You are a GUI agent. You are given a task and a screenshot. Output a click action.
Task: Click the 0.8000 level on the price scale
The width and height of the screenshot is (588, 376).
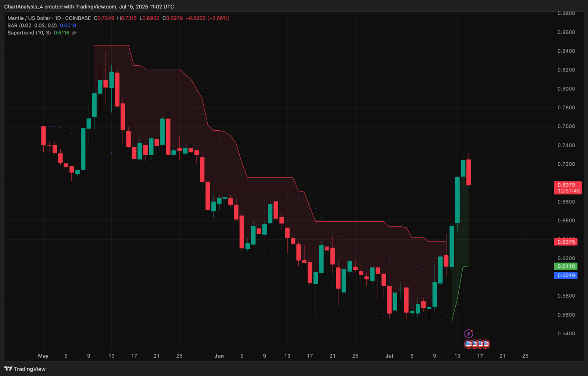[566, 89]
